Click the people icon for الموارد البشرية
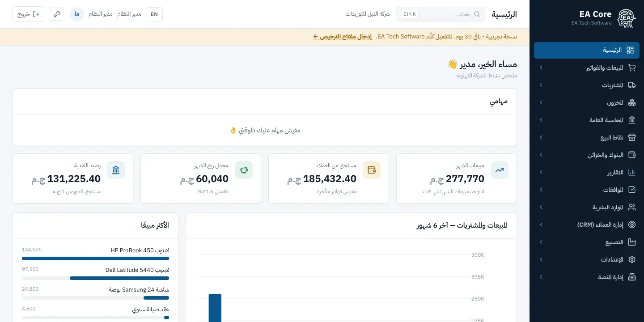Image resolution: width=644 pixels, height=322 pixels. [x=632, y=207]
